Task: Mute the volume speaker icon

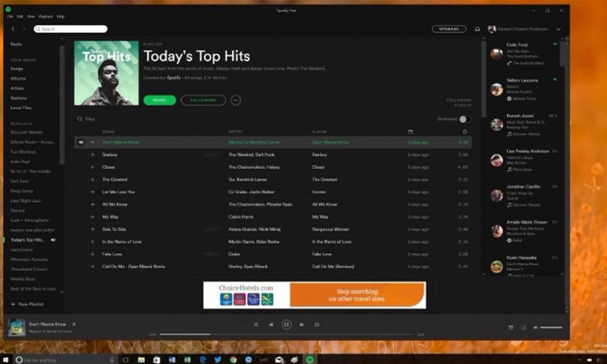Action: point(536,328)
